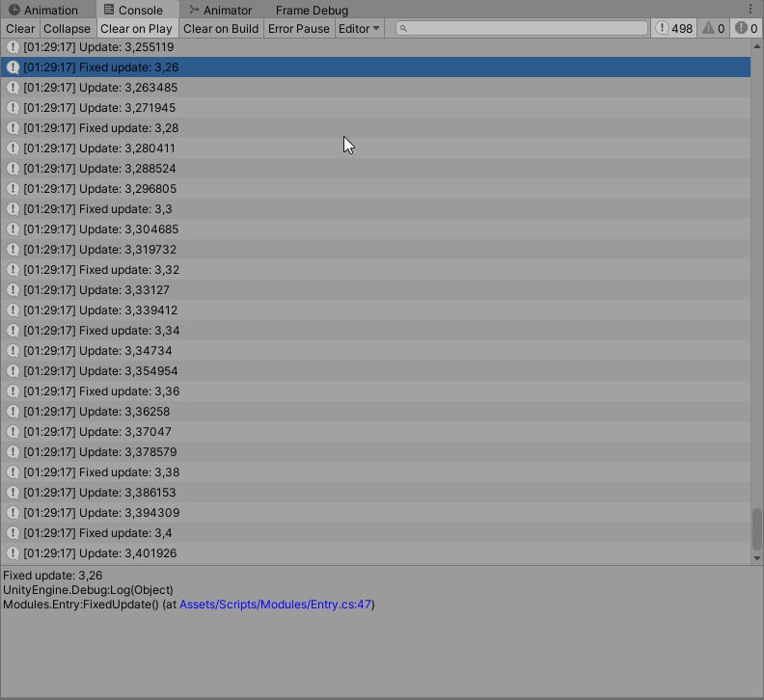The width and height of the screenshot is (764, 700).
Task: Click the log list scrollbar thumb
Action: pos(756,529)
